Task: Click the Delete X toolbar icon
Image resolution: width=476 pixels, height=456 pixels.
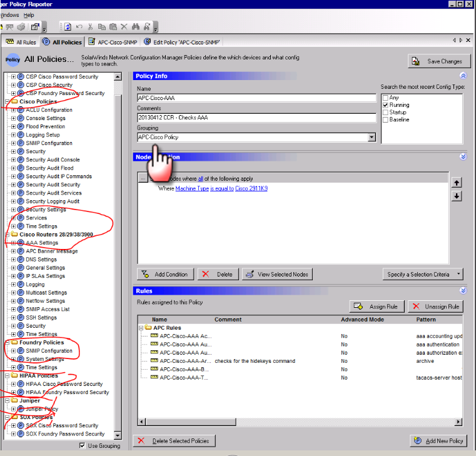Action: tap(124, 27)
